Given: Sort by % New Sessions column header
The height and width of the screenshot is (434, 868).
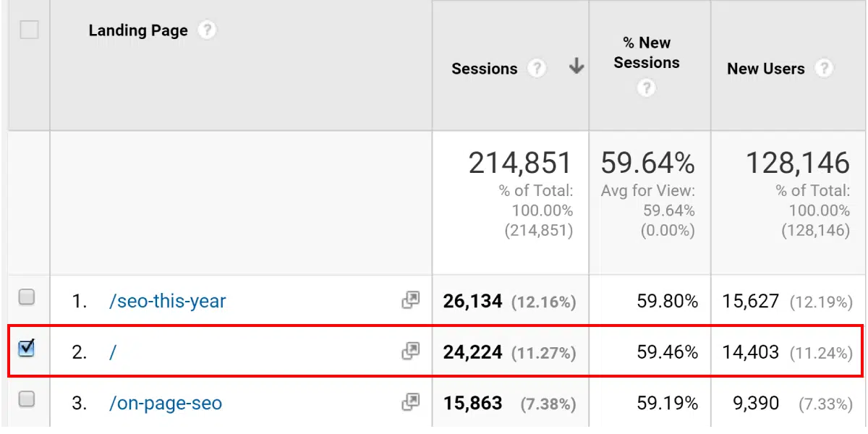Looking at the screenshot, I should coord(646,53).
